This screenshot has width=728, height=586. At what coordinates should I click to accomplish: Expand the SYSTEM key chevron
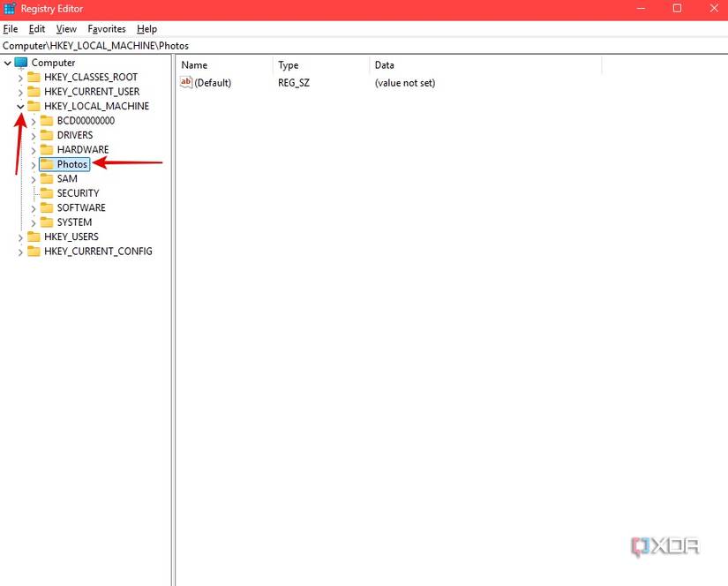pyautogui.click(x=34, y=222)
